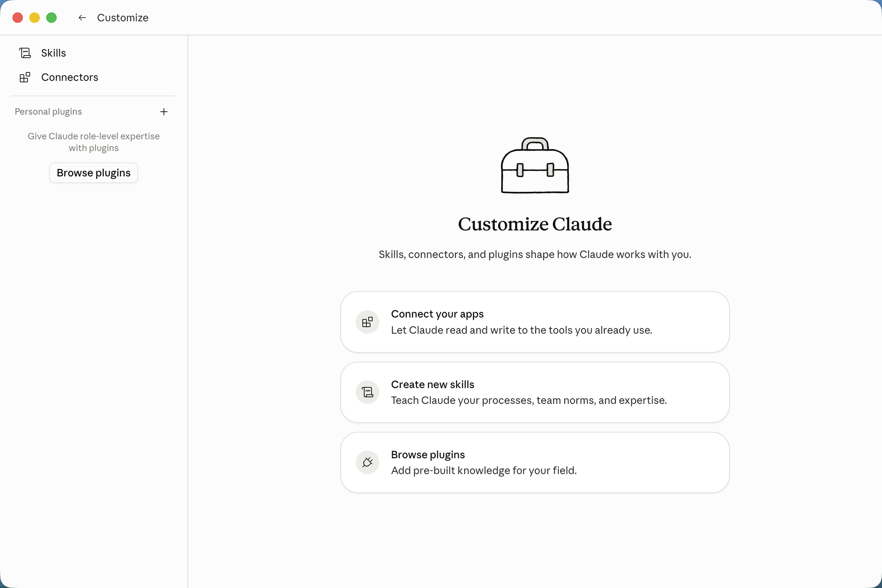The width and height of the screenshot is (882, 588).
Task: Click the Customize title in header
Action: [x=123, y=18]
